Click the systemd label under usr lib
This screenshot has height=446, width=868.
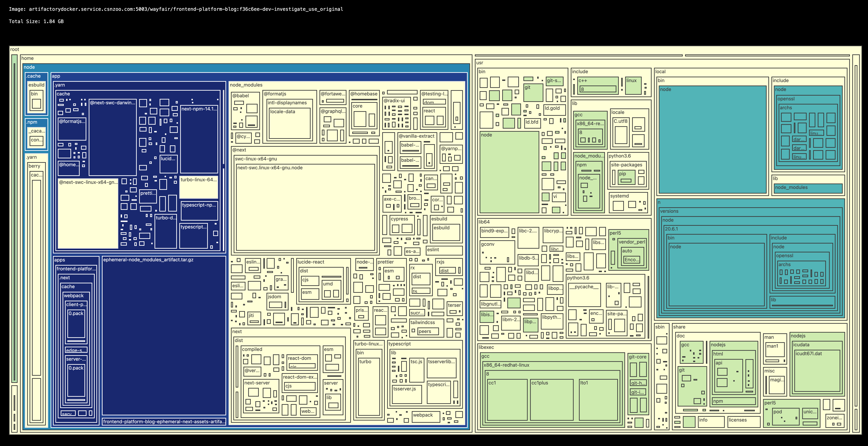619,196
